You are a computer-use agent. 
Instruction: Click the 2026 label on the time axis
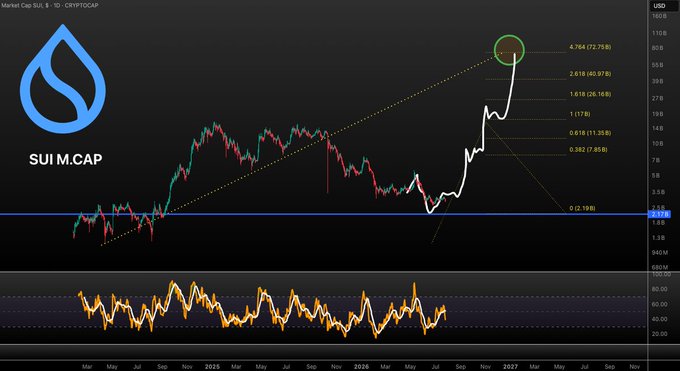pyautogui.click(x=361, y=367)
